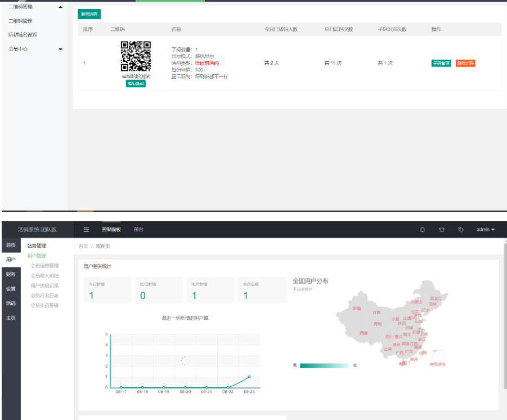Select 设置 in the left navigation rail
The width and height of the screenshot is (507, 420).
coord(12,289)
